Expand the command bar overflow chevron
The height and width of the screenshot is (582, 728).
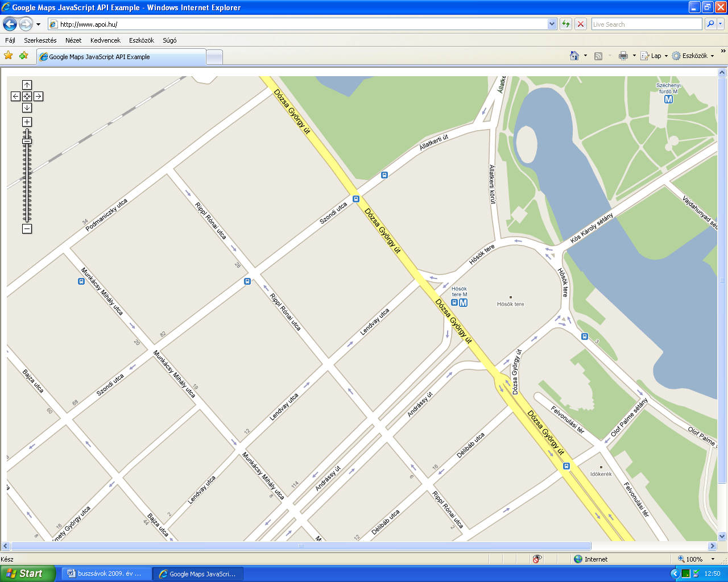tap(723, 51)
